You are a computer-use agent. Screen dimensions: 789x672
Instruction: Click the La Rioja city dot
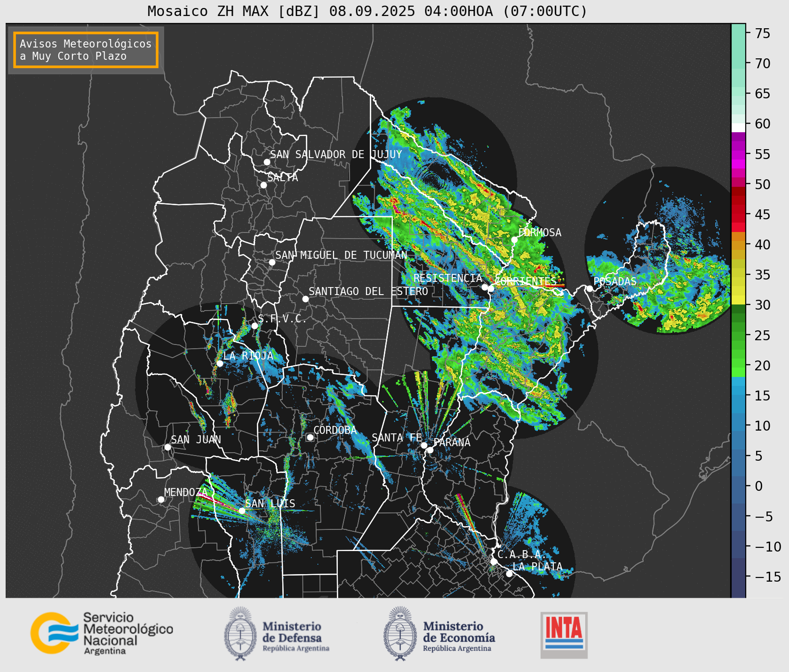point(220,363)
